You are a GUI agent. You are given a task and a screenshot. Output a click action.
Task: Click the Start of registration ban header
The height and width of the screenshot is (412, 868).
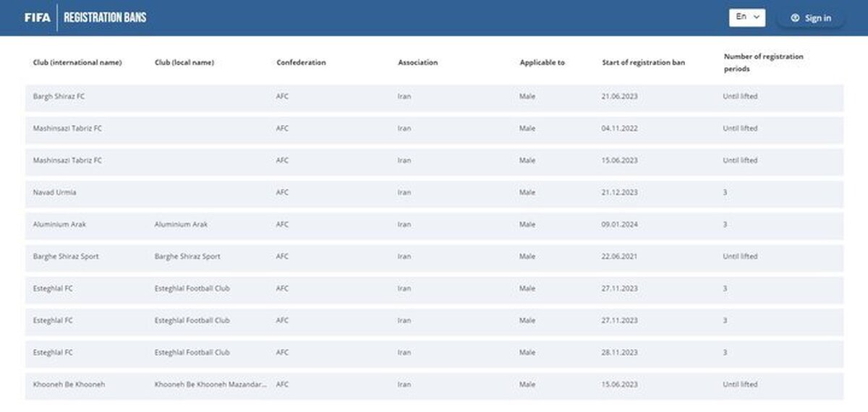pyautogui.click(x=643, y=63)
